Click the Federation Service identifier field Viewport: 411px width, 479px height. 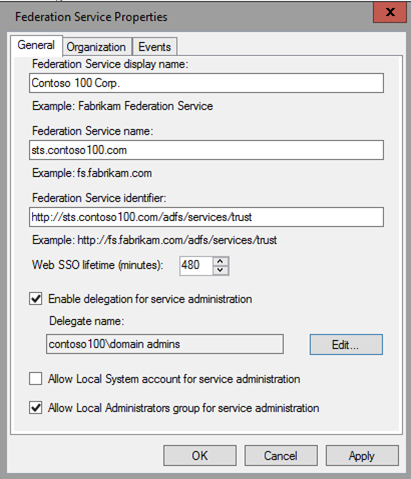point(206,217)
